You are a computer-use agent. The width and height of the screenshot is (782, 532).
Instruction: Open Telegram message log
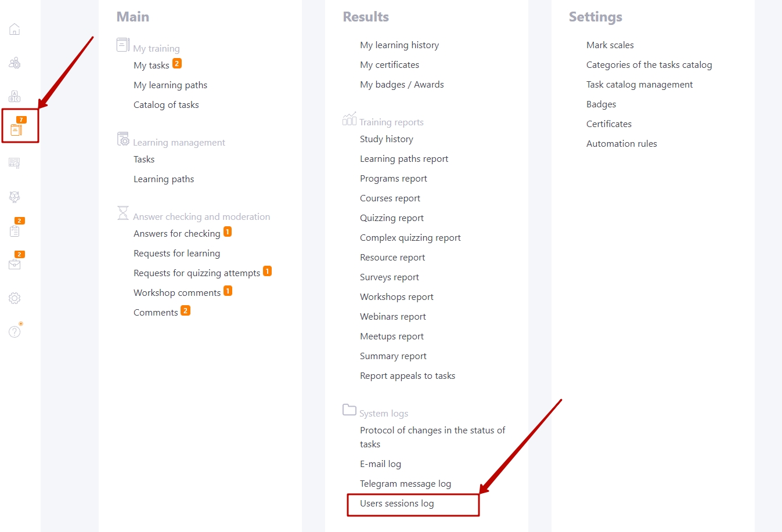[x=405, y=484]
